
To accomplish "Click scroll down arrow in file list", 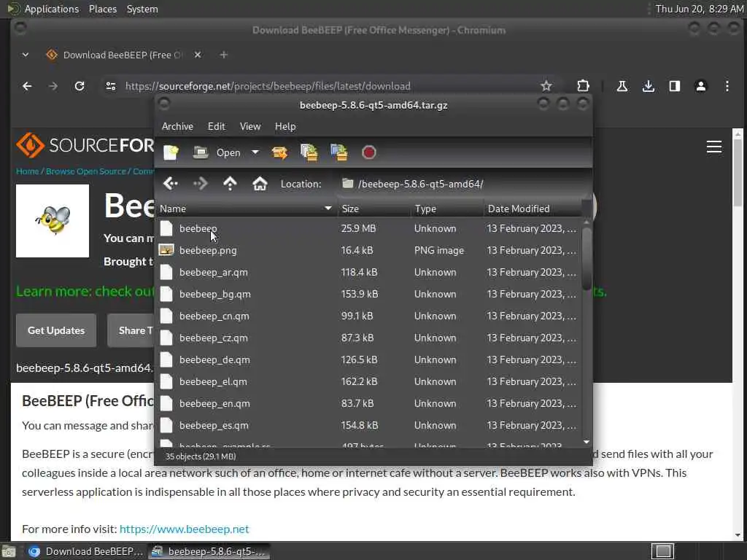I will click(587, 442).
